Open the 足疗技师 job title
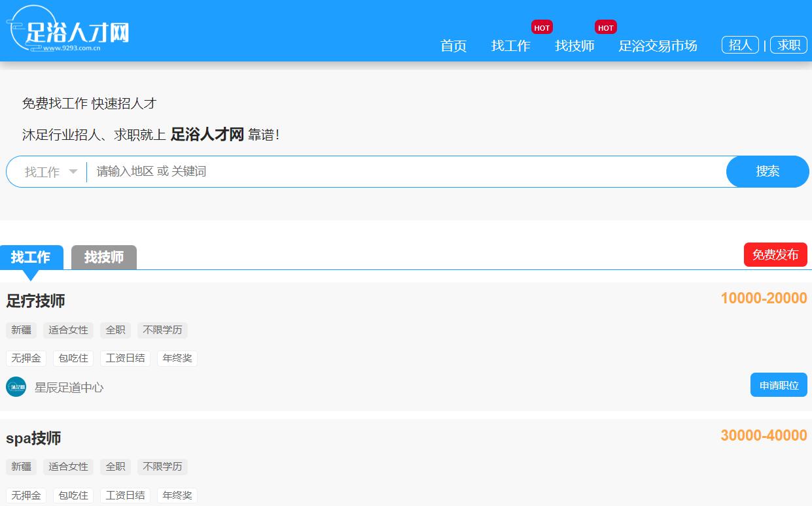This screenshot has width=812, height=506. point(35,301)
